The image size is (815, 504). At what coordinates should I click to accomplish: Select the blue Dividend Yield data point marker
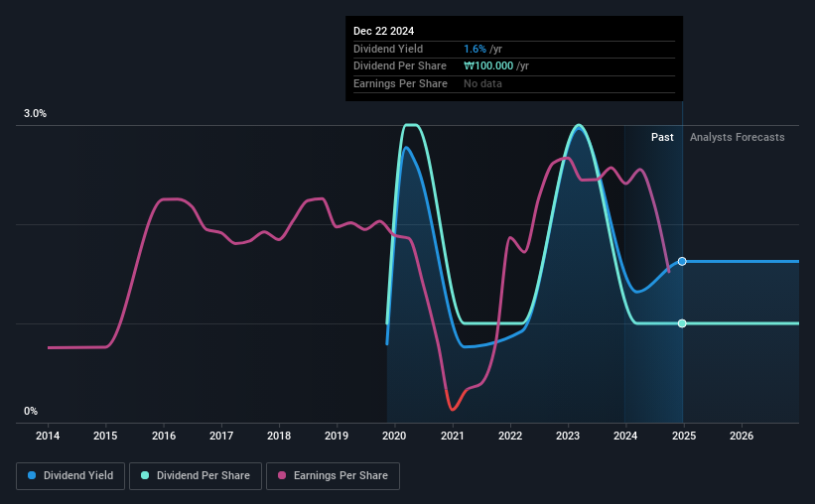pyautogui.click(x=682, y=261)
